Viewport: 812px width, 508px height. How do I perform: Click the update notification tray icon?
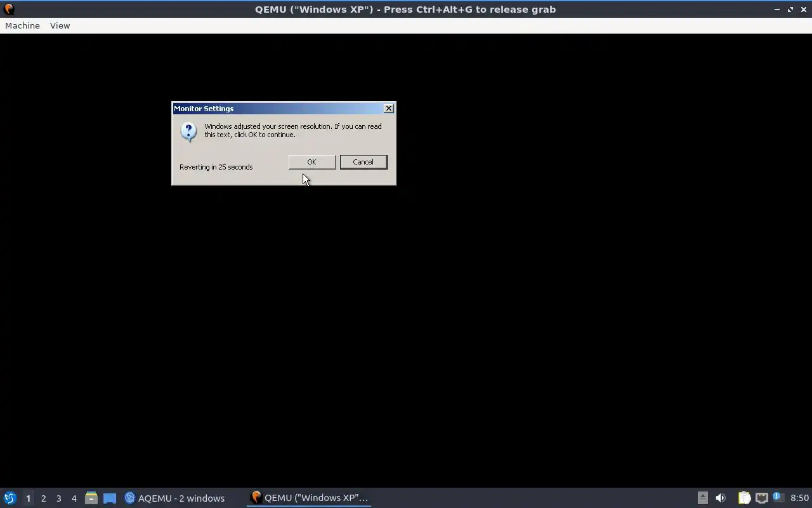coord(778,498)
